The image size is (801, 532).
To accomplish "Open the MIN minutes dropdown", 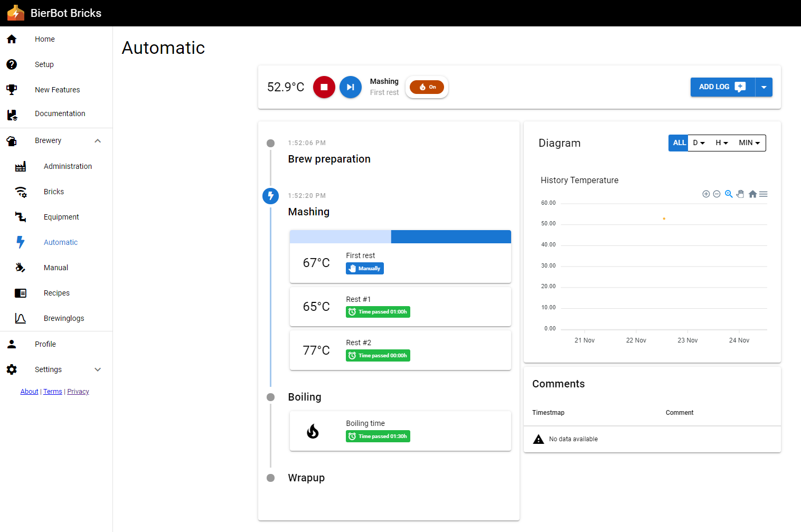I will (x=749, y=143).
